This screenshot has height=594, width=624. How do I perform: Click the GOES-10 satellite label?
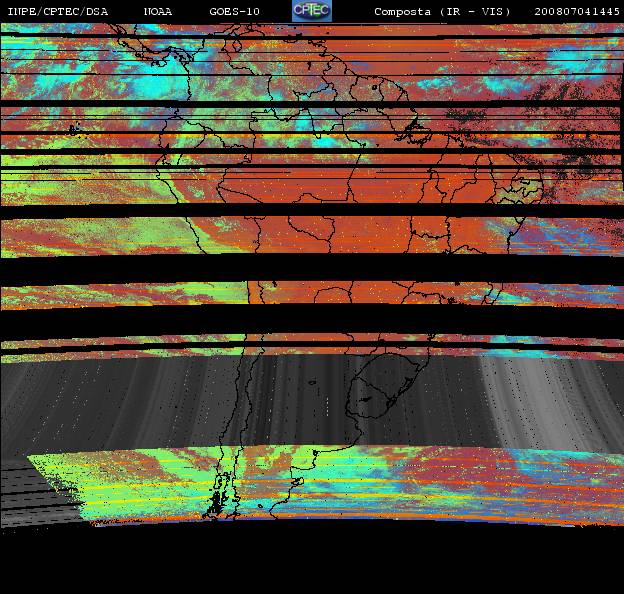[x=234, y=12]
